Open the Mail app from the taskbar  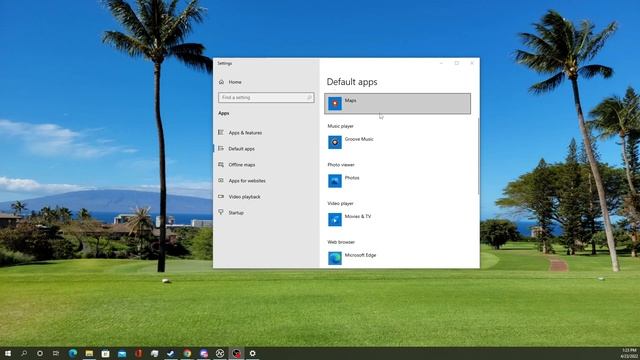(x=122, y=353)
